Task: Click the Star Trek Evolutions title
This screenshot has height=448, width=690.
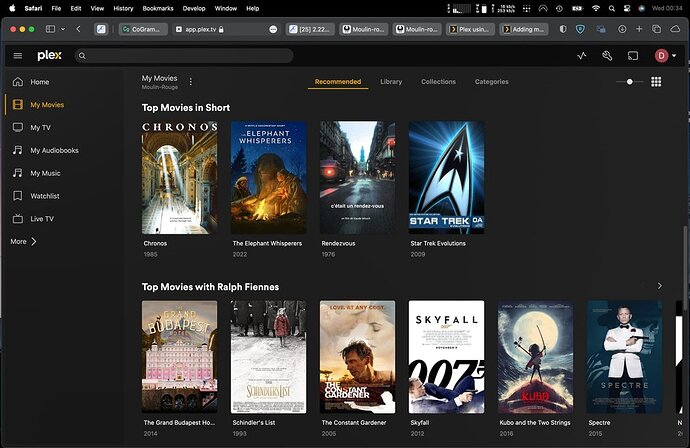Action: click(x=438, y=243)
